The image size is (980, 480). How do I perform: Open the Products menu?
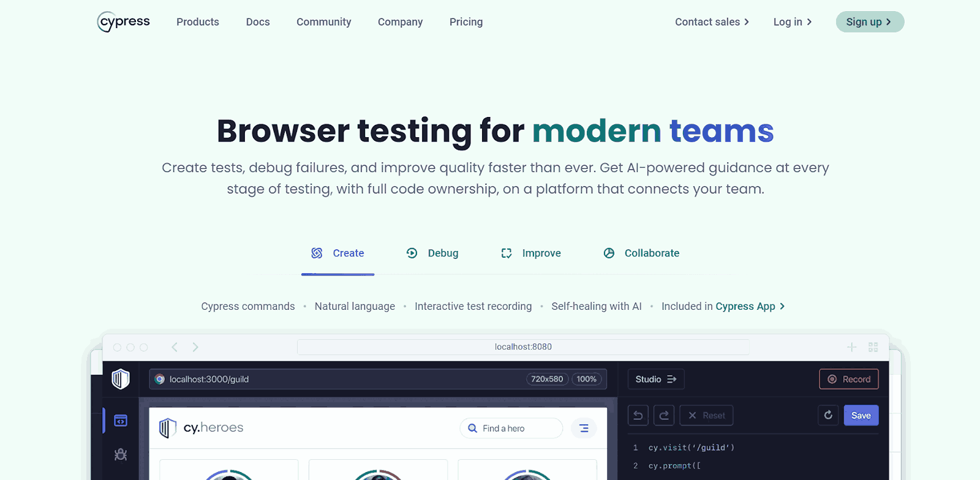198,22
